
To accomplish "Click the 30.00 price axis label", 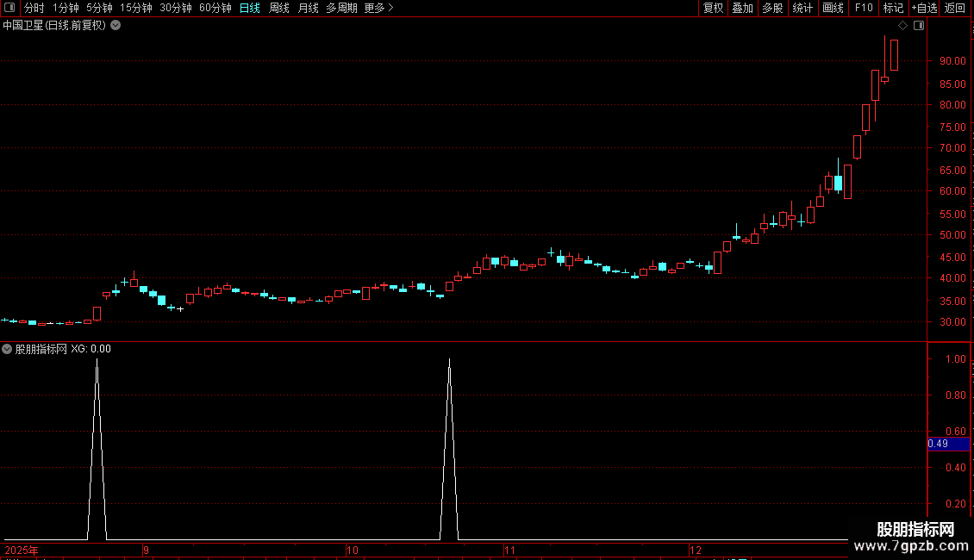I will click(x=952, y=321).
